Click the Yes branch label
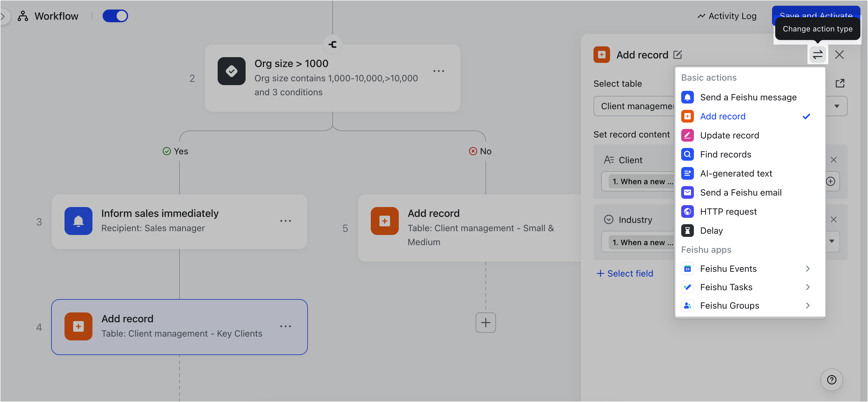Screen dimensions: 868x402 tap(175, 151)
